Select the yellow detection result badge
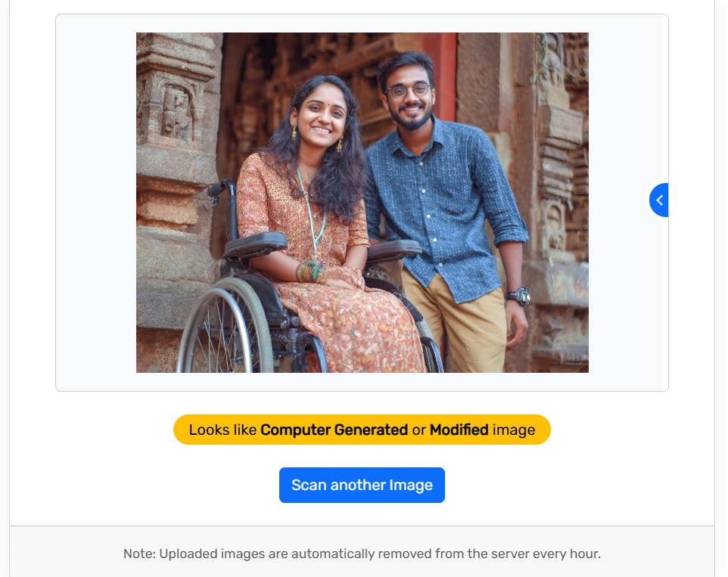The image size is (728, 577). [362, 430]
